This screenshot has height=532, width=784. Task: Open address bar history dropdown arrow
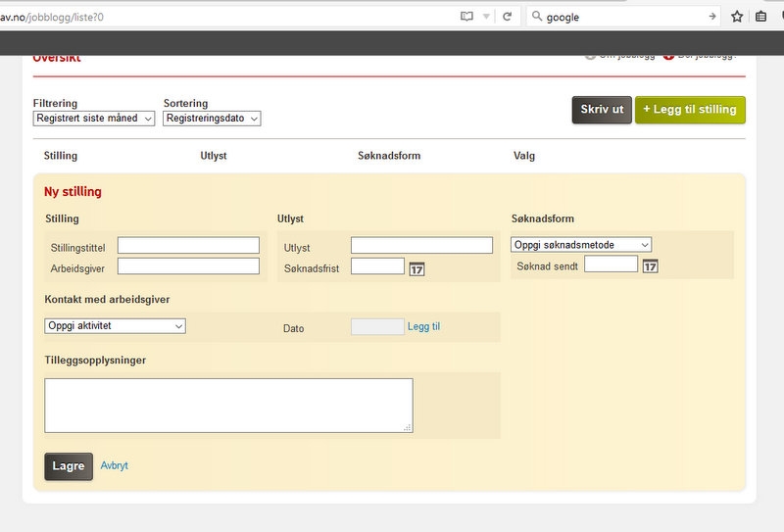click(x=486, y=17)
